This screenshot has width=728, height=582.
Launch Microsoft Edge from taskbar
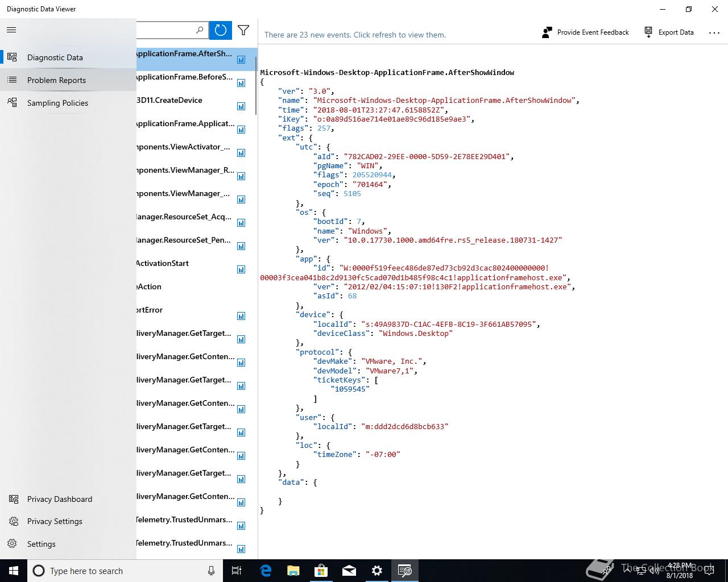click(x=266, y=571)
